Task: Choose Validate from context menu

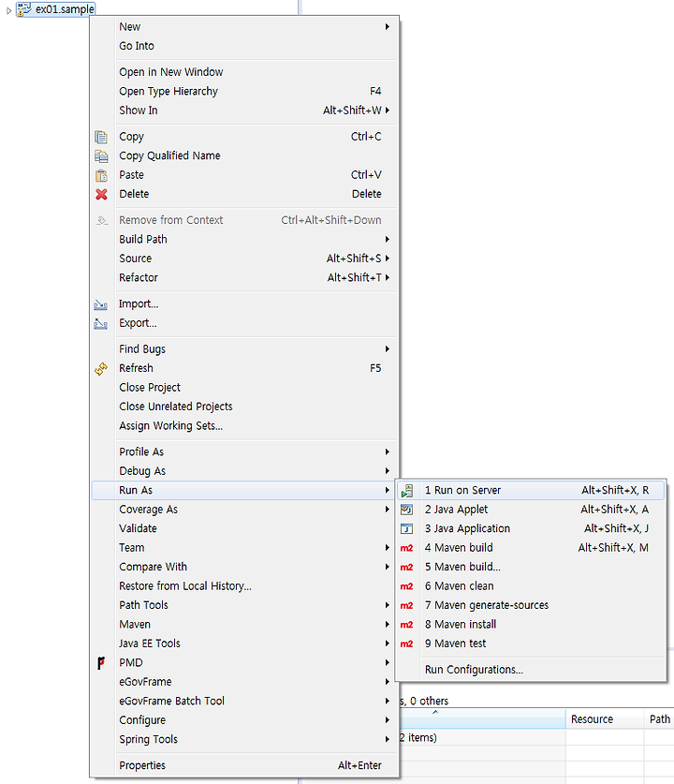Action: pyautogui.click(x=245, y=528)
